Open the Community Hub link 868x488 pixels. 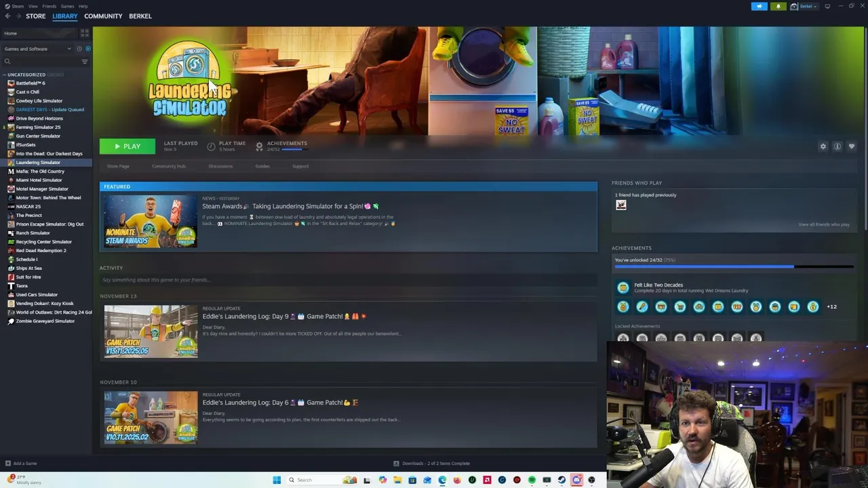pos(168,166)
